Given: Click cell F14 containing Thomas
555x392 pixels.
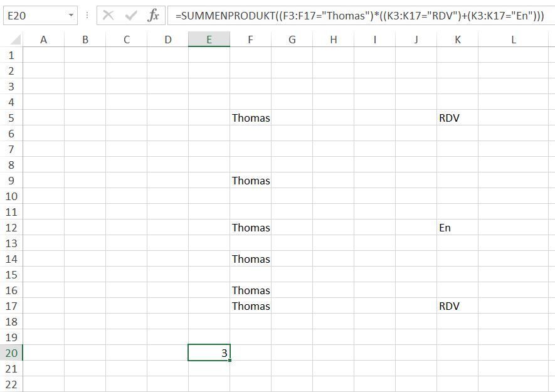Looking at the screenshot, I should [x=251, y=259].
